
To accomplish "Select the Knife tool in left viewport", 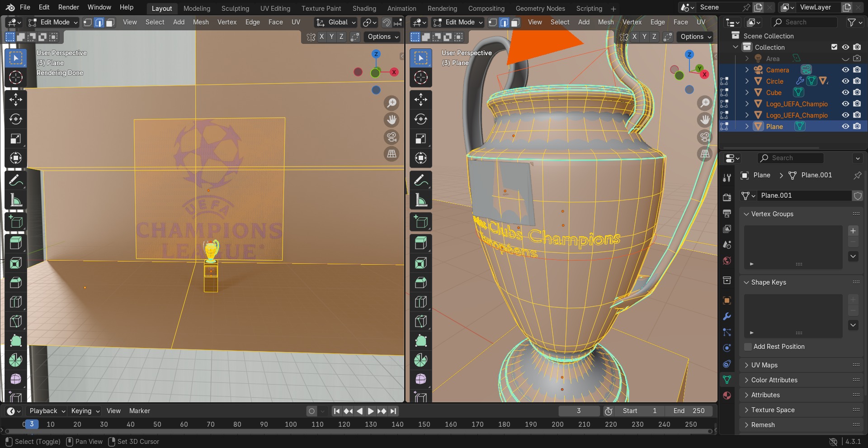I will point(16,321).
